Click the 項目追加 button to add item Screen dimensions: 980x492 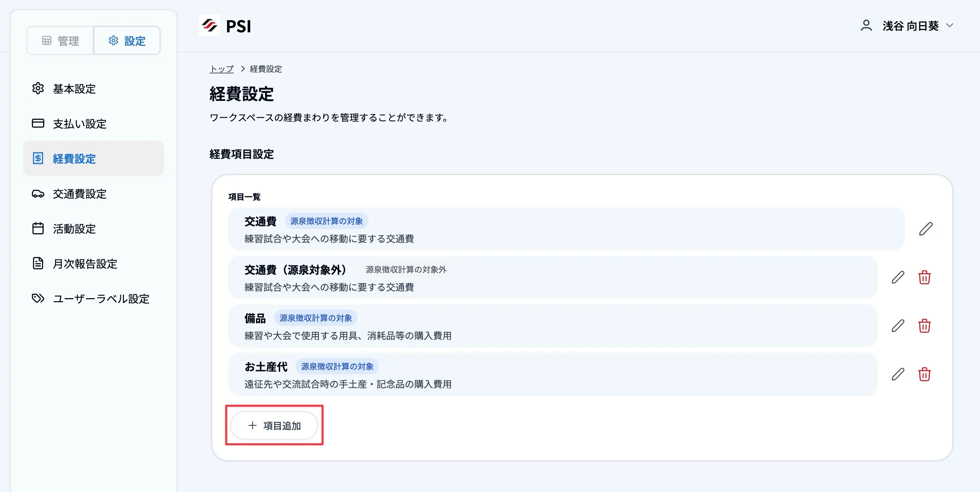[274, 425]
